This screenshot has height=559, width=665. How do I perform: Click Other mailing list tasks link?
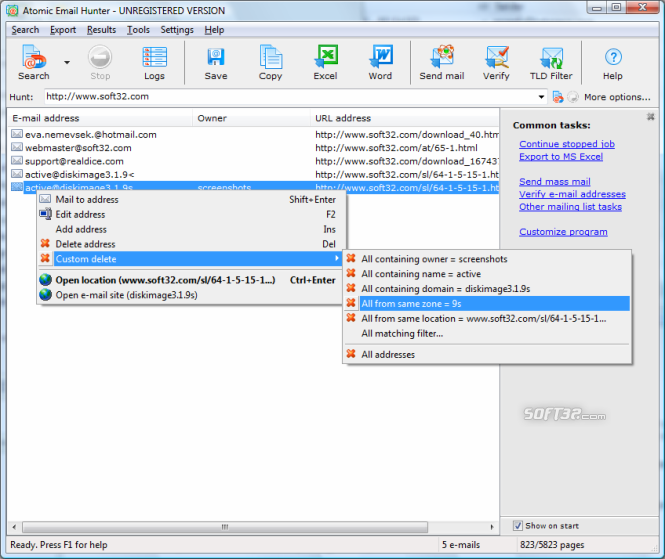pyautogui.click(x=570, y=207)
